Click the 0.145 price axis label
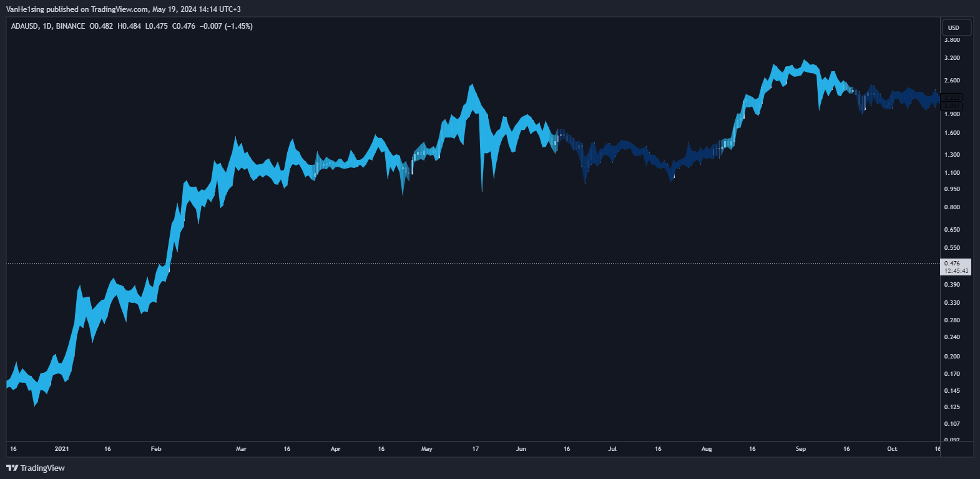980x479 pixels. pos(952,391)
